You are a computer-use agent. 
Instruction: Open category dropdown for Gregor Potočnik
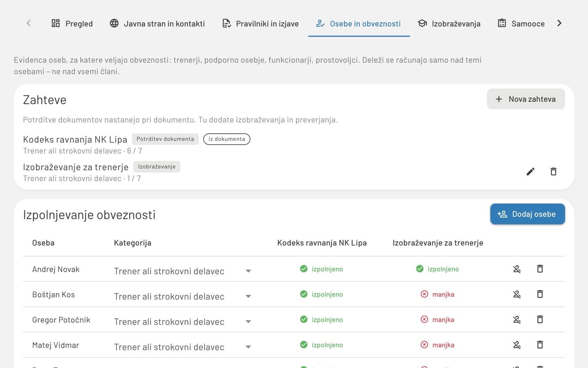pos(183,322)
